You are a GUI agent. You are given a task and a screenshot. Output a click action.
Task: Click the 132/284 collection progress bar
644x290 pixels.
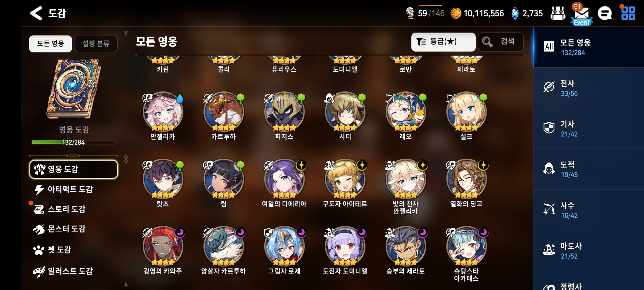pyautogui.click(x=74, y=142)
